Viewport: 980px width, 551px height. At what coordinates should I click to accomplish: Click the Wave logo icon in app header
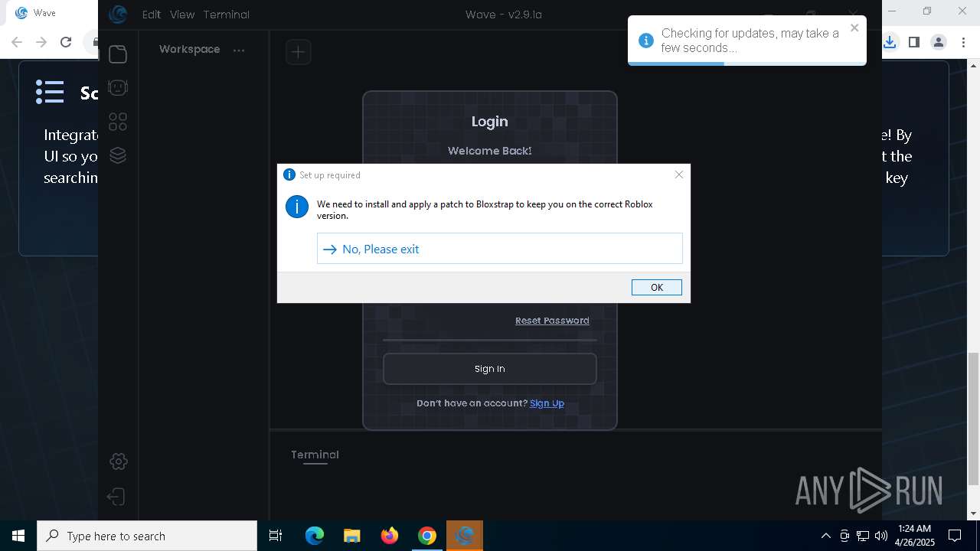click(117, 14)
